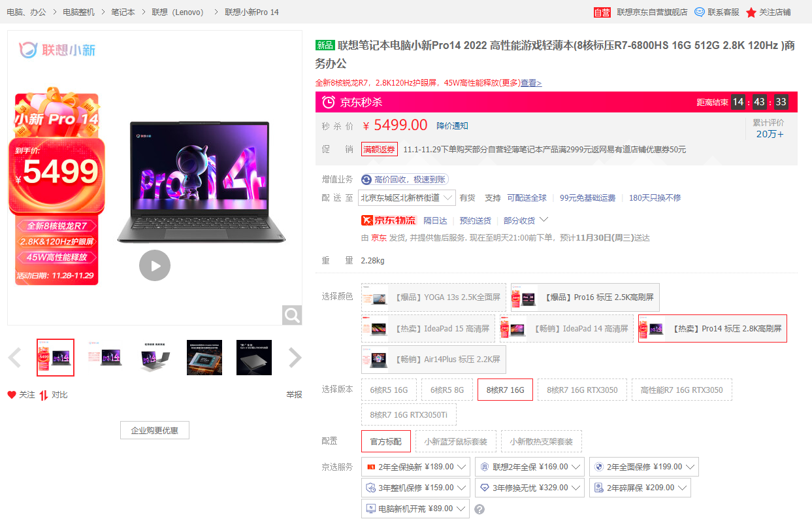812x521 pixels.
Task: Click the 京东物流 logo
Action: tap(389, 220)
